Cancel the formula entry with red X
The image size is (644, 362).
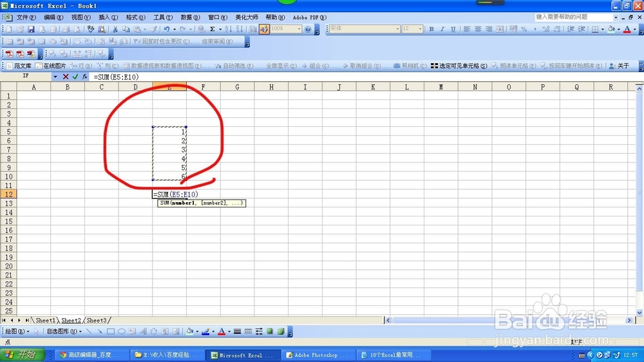tap(66, 77)
